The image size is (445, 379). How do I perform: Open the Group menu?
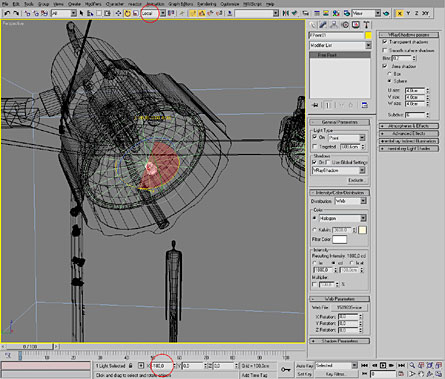point(43,4)
